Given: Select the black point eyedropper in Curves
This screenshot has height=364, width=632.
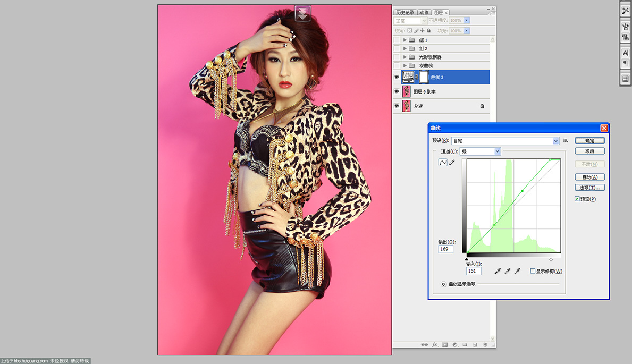Looking at the screenshot, I should pyautogui.click(x=498, y=272).
